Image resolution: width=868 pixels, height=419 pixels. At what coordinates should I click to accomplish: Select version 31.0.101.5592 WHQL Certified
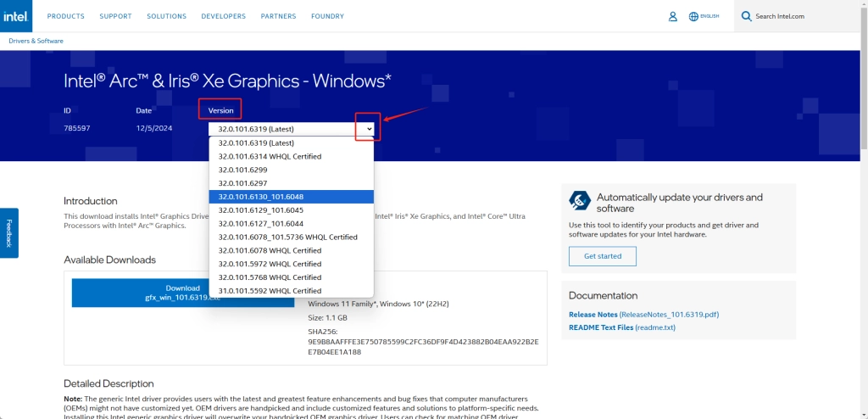(x=292, y=290)
